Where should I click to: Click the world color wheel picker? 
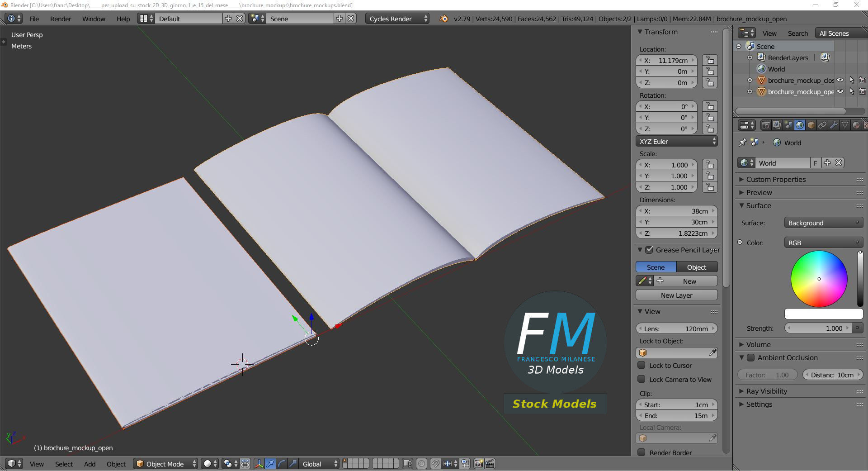[x=819, y=279]
